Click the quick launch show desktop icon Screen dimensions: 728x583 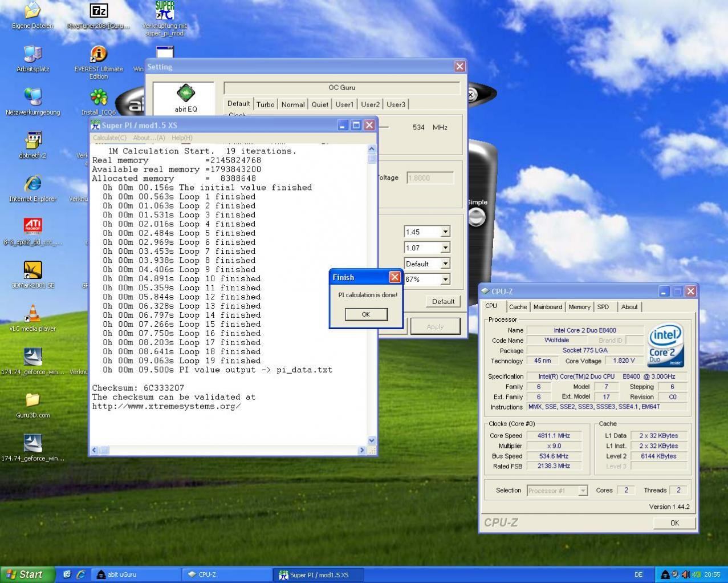[x=67, y=574]
